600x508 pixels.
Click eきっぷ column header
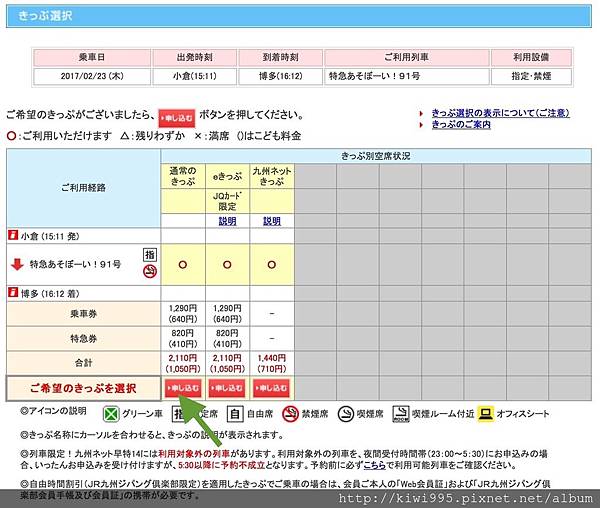tap(227, 176)
